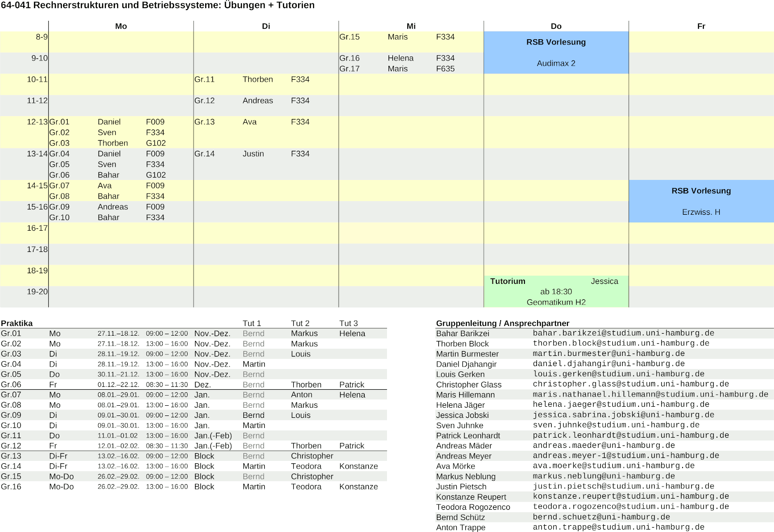Image resolution: width=774 pixels, height=532 pixels.
Task: Click 'Louis' in Praktika Gr.03 row
Action: 301,354
